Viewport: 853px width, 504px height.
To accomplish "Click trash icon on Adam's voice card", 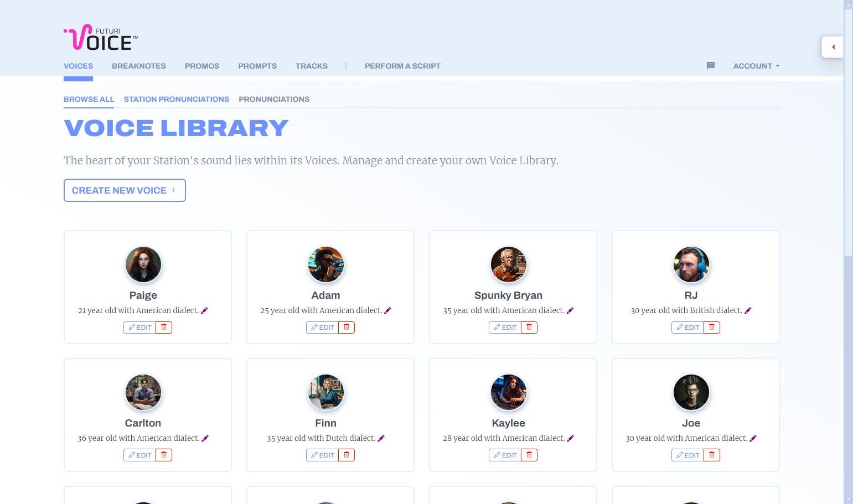I will point(347,328).
